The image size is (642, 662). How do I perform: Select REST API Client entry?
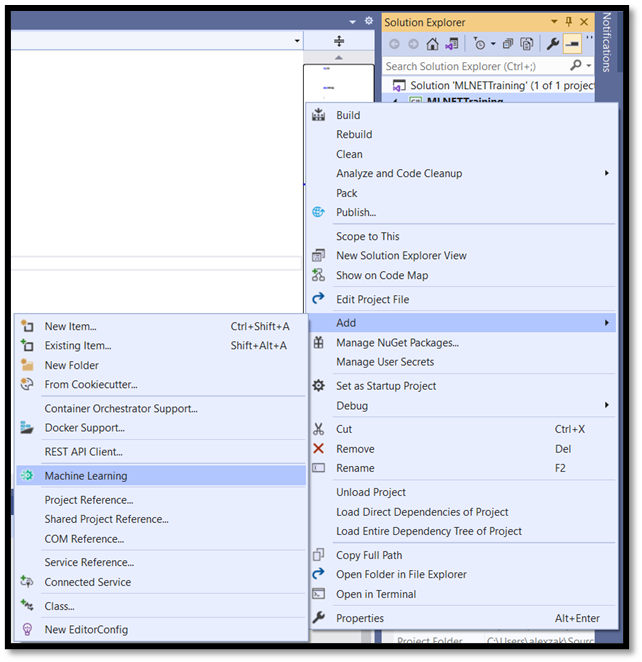161,452
